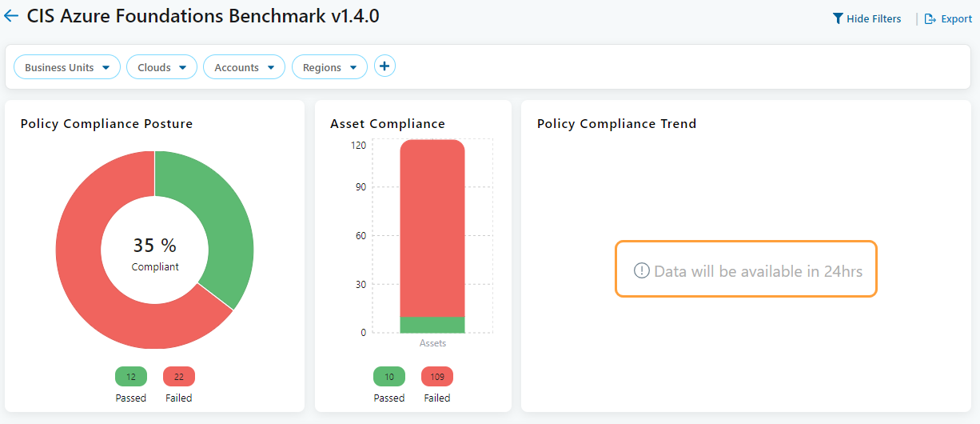Click the green passed portion of Assets bar
The image size is (980, 424).
click(432, 325)
